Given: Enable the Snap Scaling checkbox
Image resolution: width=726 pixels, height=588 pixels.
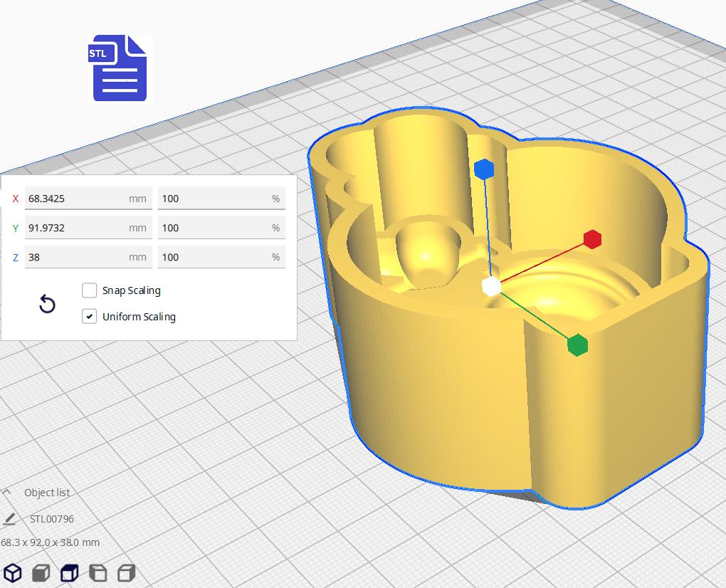Looking at the screenshot, I should click(x=89, y=290).
